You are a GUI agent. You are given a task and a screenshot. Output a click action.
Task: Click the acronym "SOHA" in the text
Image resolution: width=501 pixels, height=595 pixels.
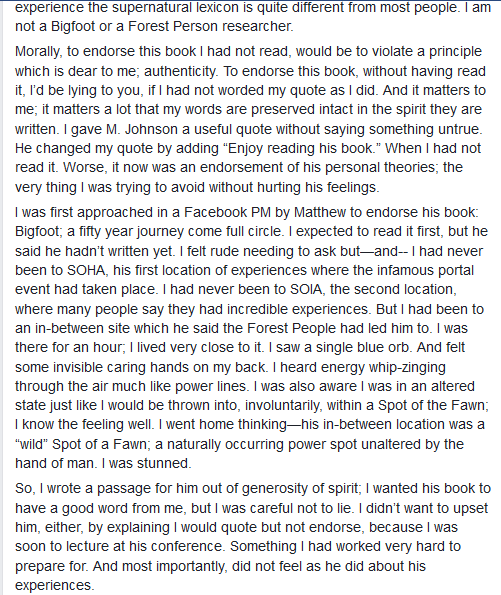click(x=86, y=270)
